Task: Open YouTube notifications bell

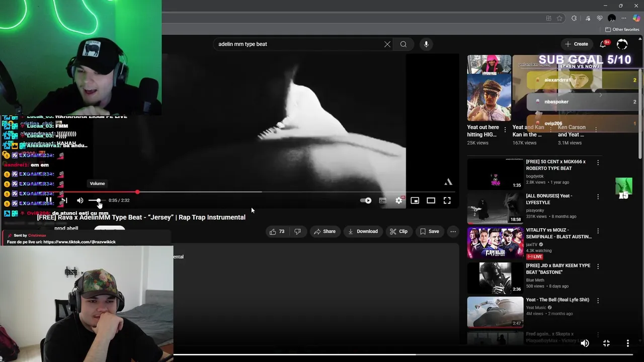Action: point(603,44)
